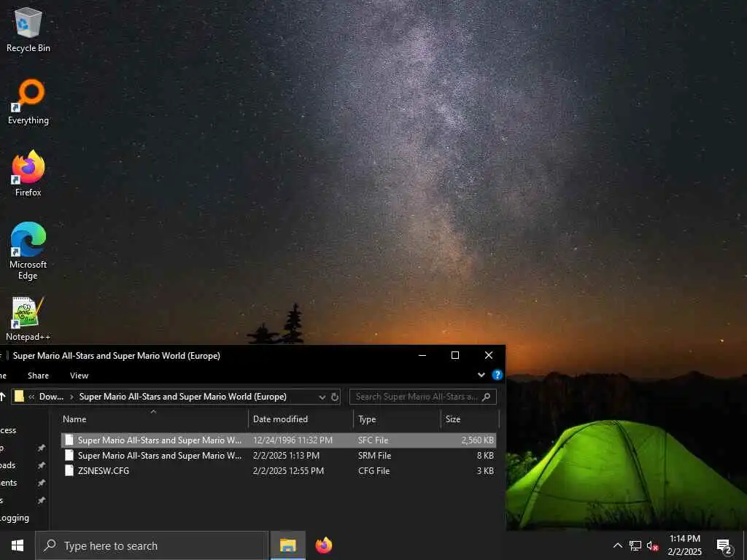Sort files by the Name column header
This screenshot has height=560, width=747.
(154, 419)
